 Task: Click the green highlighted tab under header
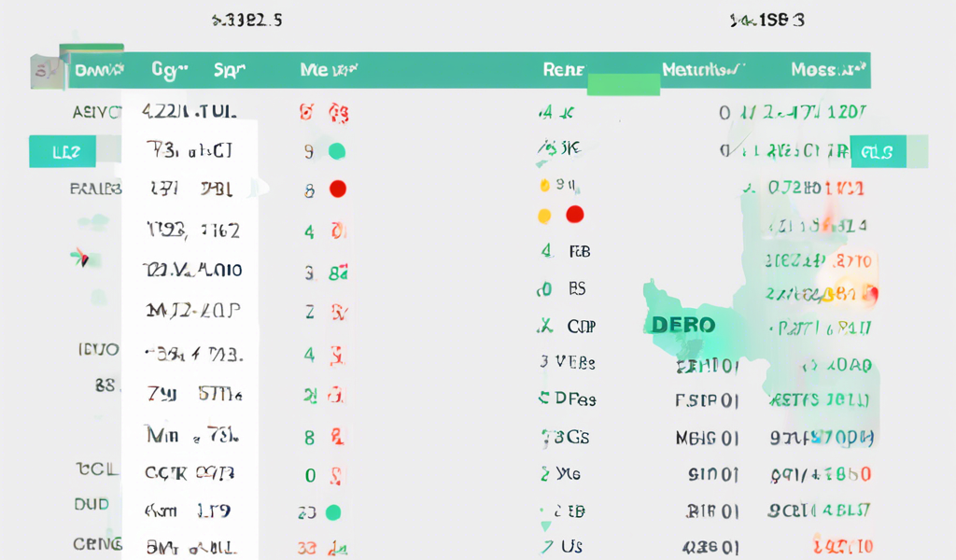[x=624, y=84]
